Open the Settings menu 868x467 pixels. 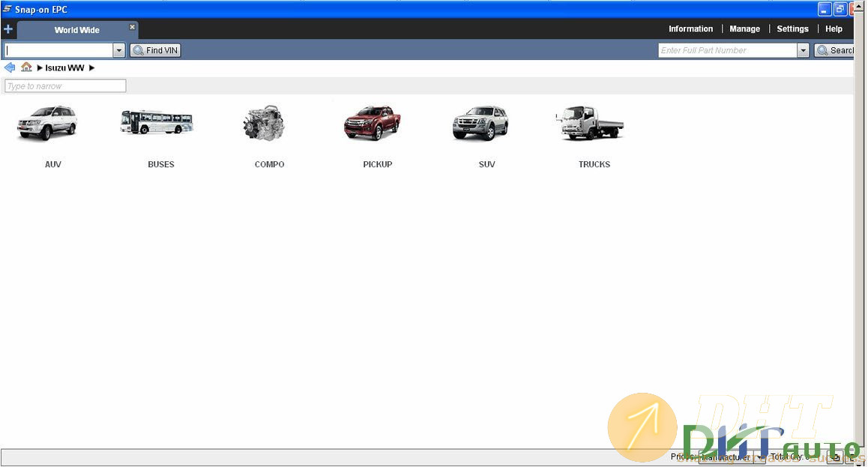click(x=792, y=28)
